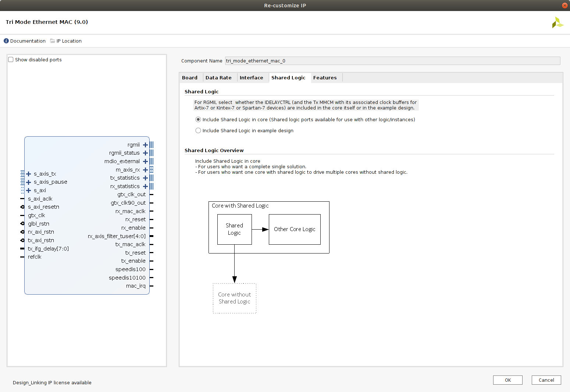Click the s_axi_resetn port label
The height and width of the screenshot is (392, 570).
point(43,207)
